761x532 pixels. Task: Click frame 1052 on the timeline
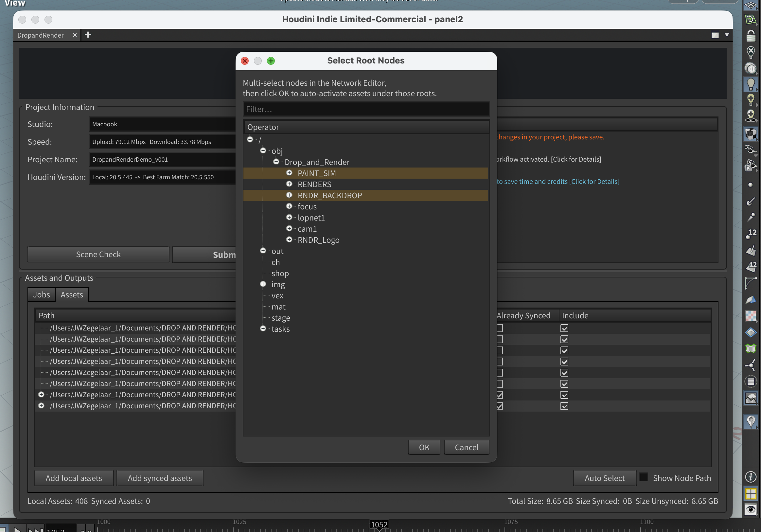tap(379, 524)
